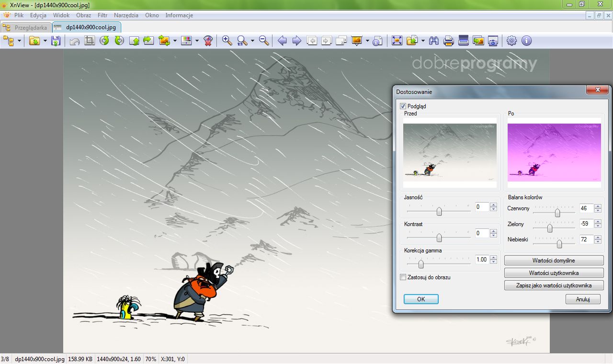This screenshot has width=613, height=364.
Task: Click the Anuluj button
Action: pos(583,299)
